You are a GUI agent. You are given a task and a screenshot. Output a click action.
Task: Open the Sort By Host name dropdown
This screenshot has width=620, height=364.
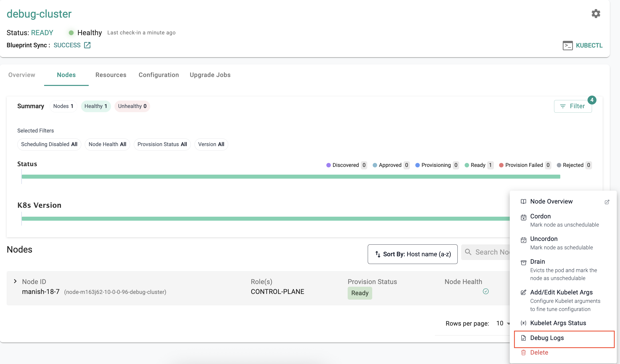click(412, 254)
